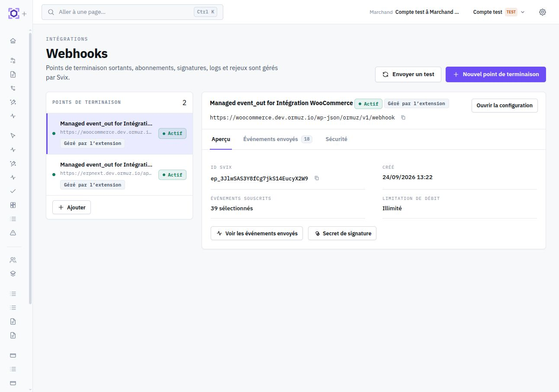
Task: Open the users sidebar icon
Action: click(13, 260)
